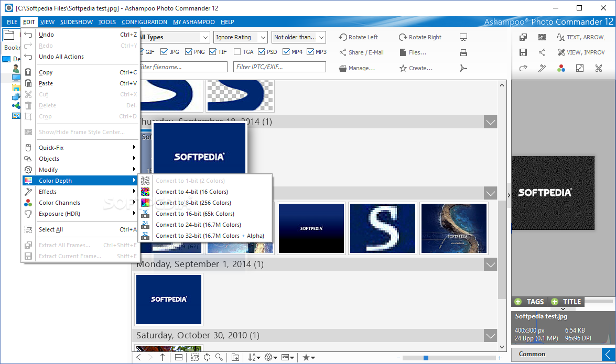Open the gear settings dropdown in bottom toolbar
Screen dimensions: 616x364
click(x=271, y=357)
